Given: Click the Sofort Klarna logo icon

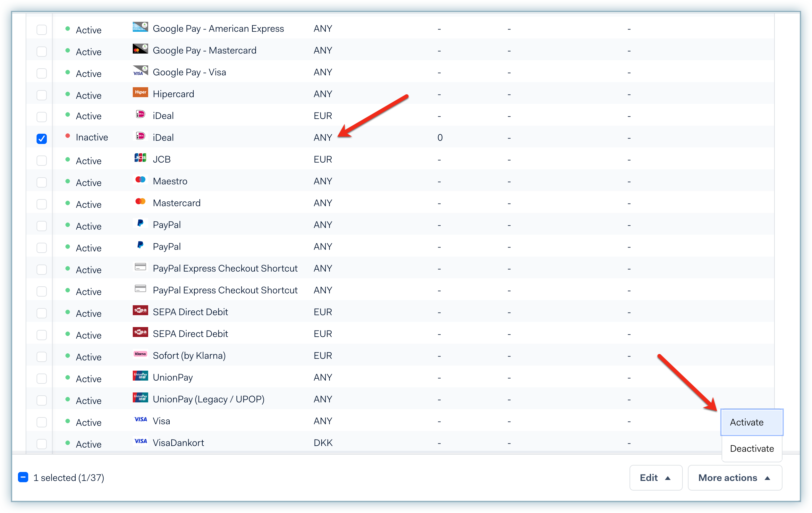Looking at the screenshot, I should [x=140, y=354].
